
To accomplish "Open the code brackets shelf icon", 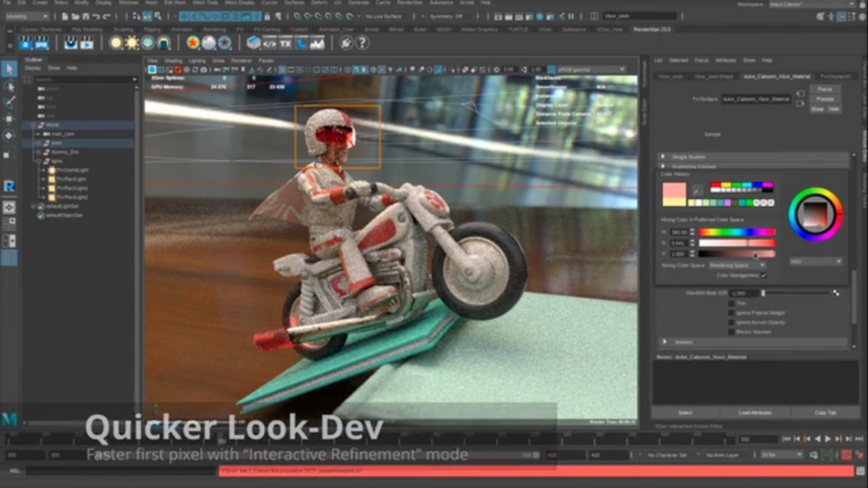I will pos(270,42).
